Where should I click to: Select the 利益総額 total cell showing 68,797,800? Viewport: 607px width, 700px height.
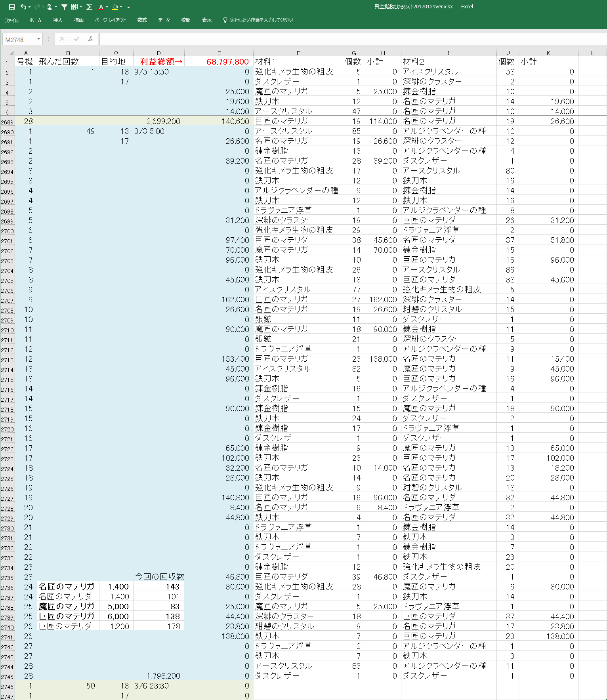click(x=219, y=62)
